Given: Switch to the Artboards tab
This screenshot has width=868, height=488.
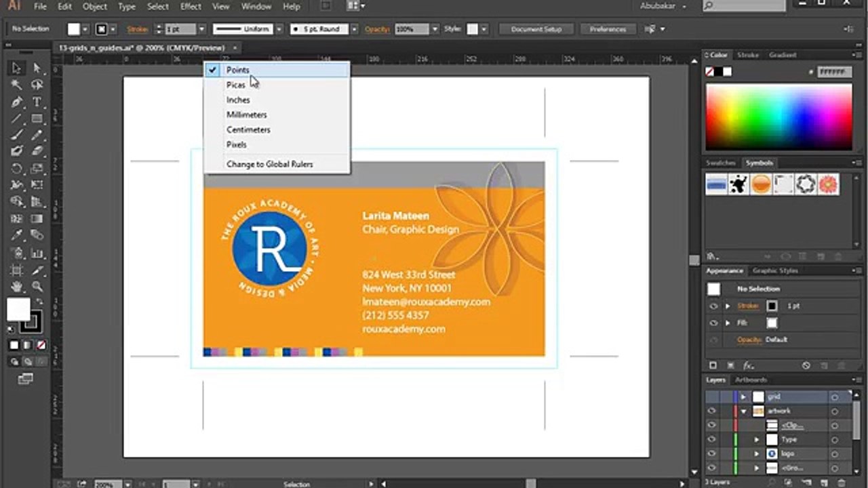Looking at the screenshot, I should [751, 380].
